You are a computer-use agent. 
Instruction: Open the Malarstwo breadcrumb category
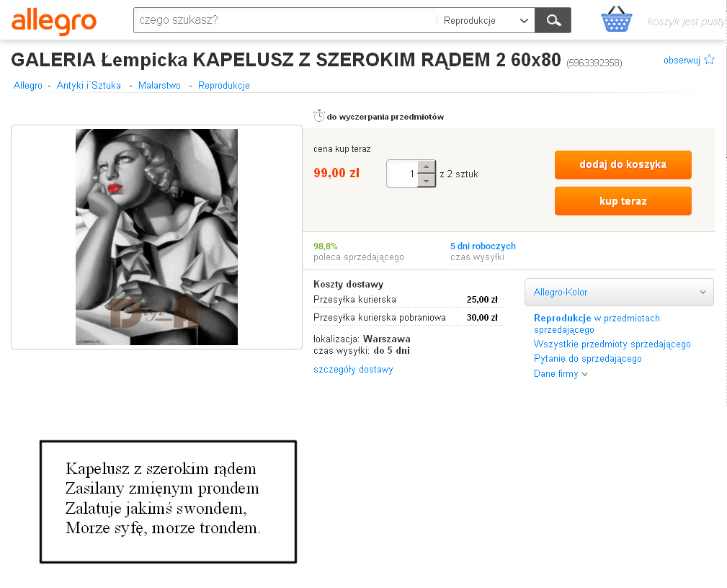point(159,85)
